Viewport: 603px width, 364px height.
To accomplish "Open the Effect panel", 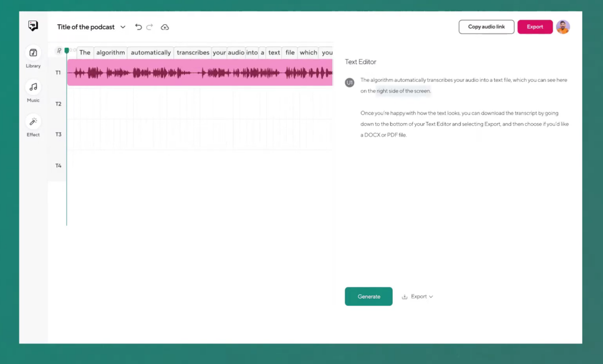I will click(32, 125).
